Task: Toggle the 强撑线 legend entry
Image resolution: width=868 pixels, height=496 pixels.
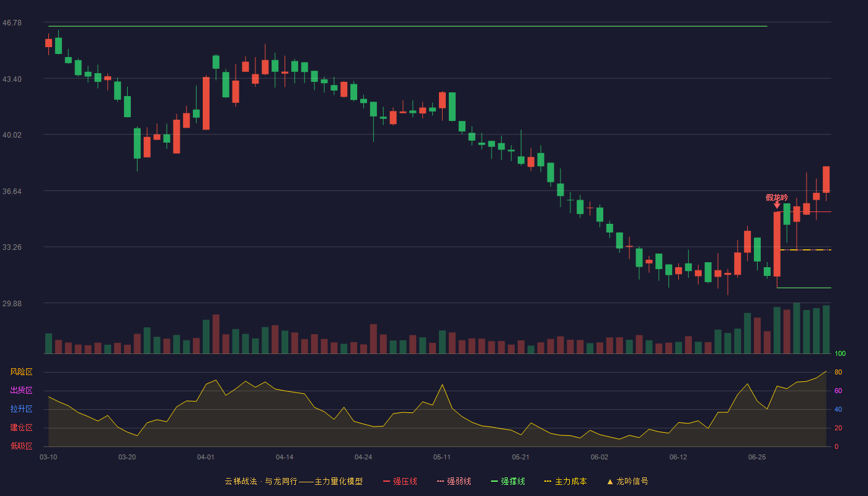Action: point(508,481)
